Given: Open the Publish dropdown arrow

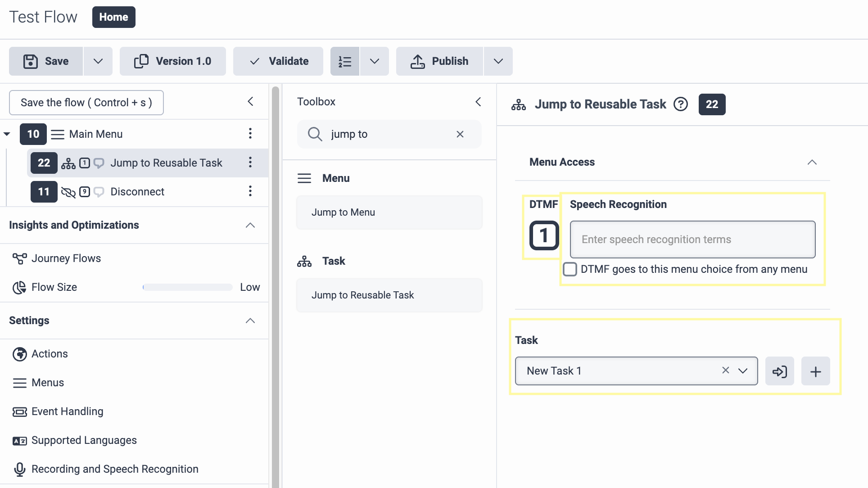Looking at the screenshot, I should 498,61.
